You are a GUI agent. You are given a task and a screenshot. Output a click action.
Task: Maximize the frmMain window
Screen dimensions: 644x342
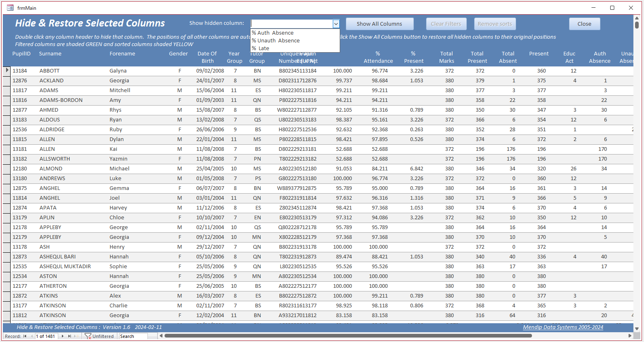point(612,8)
